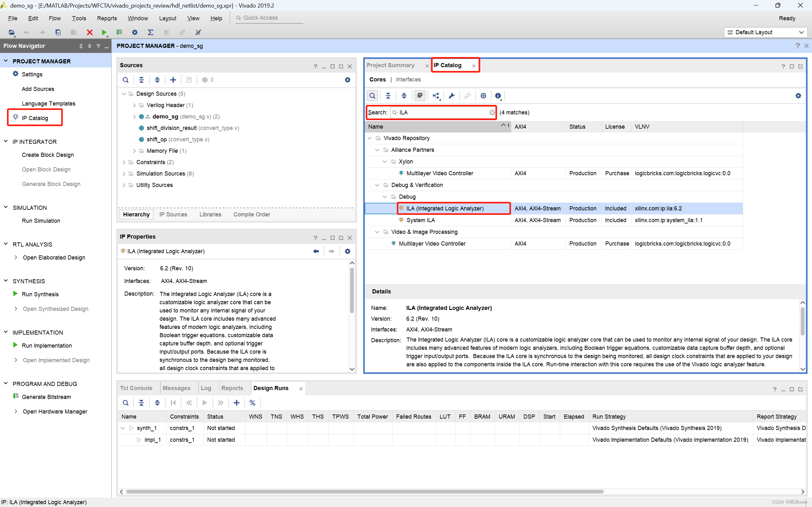Click the IP Catalog search input field
Viewport: 812px width, 507px height.
pyautogui.click(x=443, y=113)
